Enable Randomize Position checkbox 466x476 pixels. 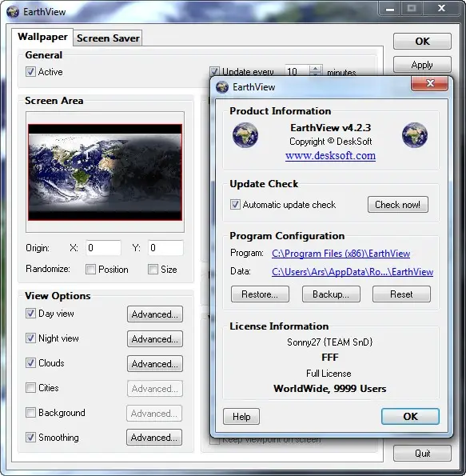(90, 270)
